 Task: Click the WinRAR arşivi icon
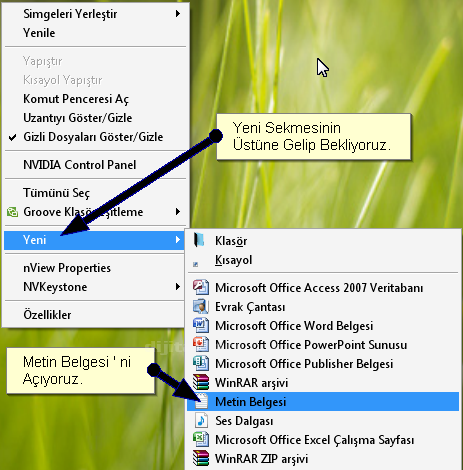click(x=201, y=382)
